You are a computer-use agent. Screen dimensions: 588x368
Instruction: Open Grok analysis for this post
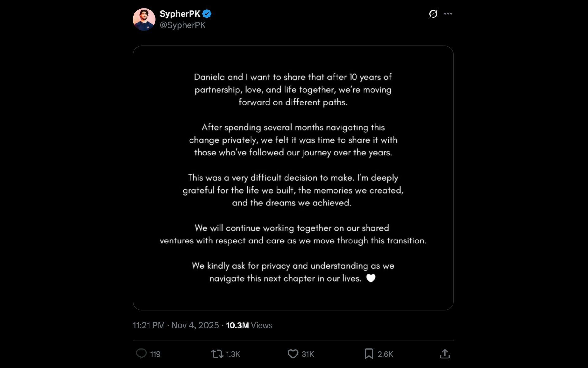coord(433,14)
